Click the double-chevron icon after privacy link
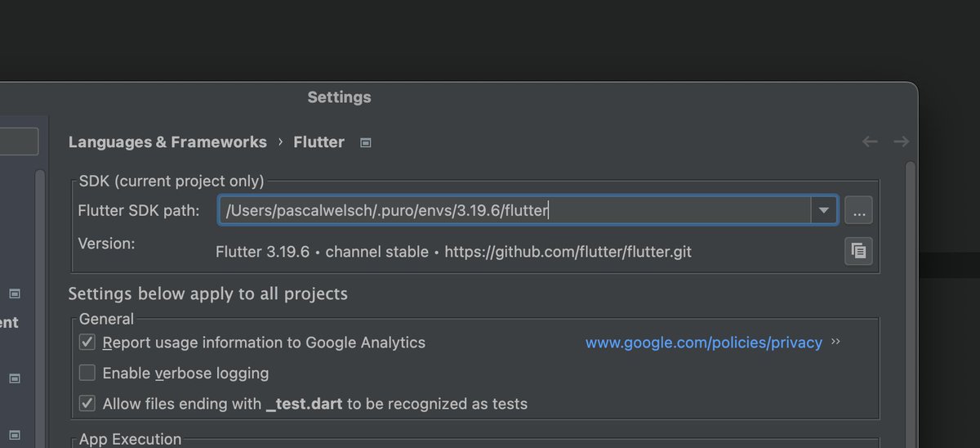 (x=835, y=342)
